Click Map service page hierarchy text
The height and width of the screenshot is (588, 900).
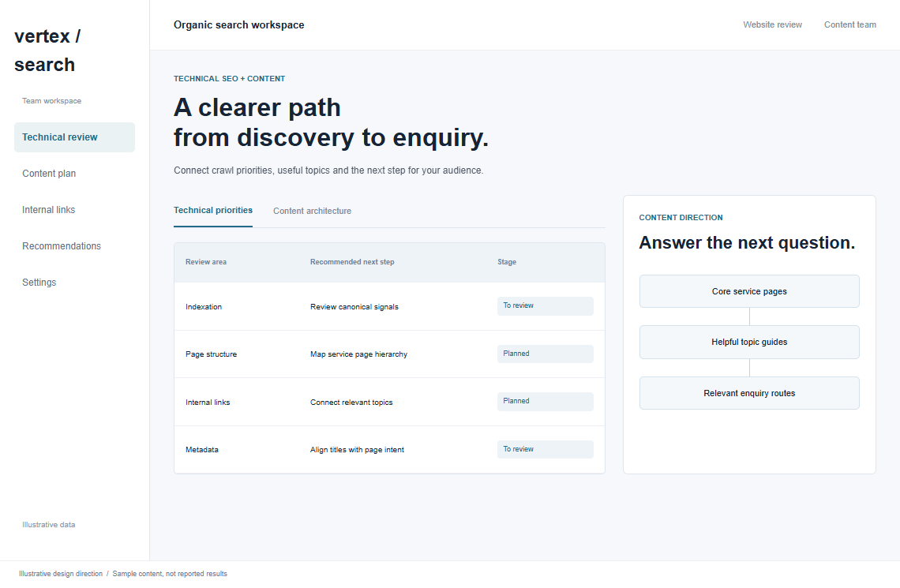[x=358, y=354]
